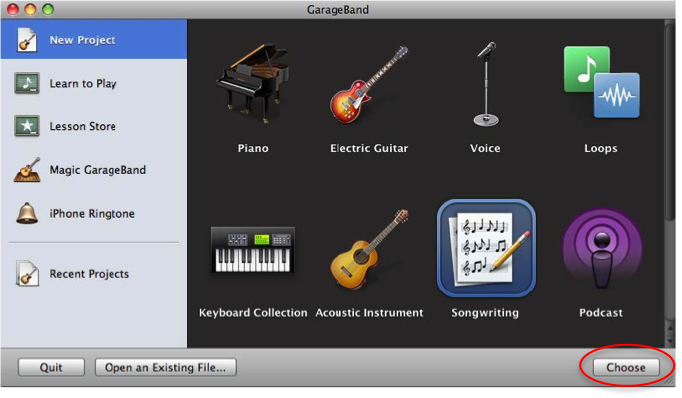682x398 pixels.
Task: Pick the Voice microphone template
Action: pyautogui.click(x=486, y=84)
